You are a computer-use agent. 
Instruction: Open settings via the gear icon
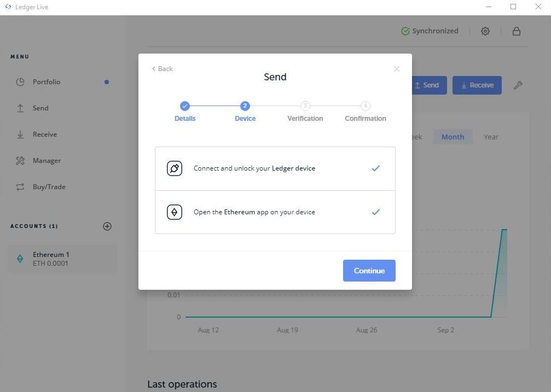click(485, 31)
